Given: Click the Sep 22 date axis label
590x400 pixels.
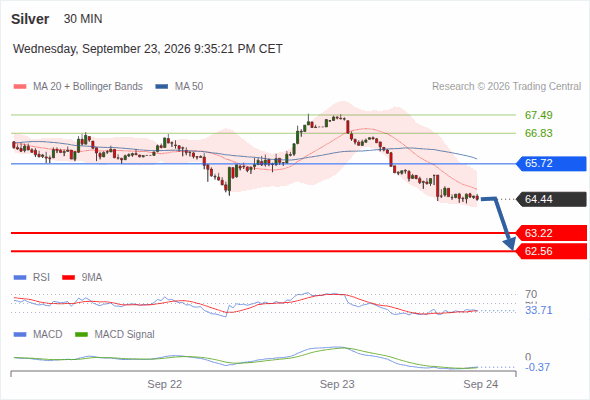Looking at the screenshot, I should coord(164,384).
